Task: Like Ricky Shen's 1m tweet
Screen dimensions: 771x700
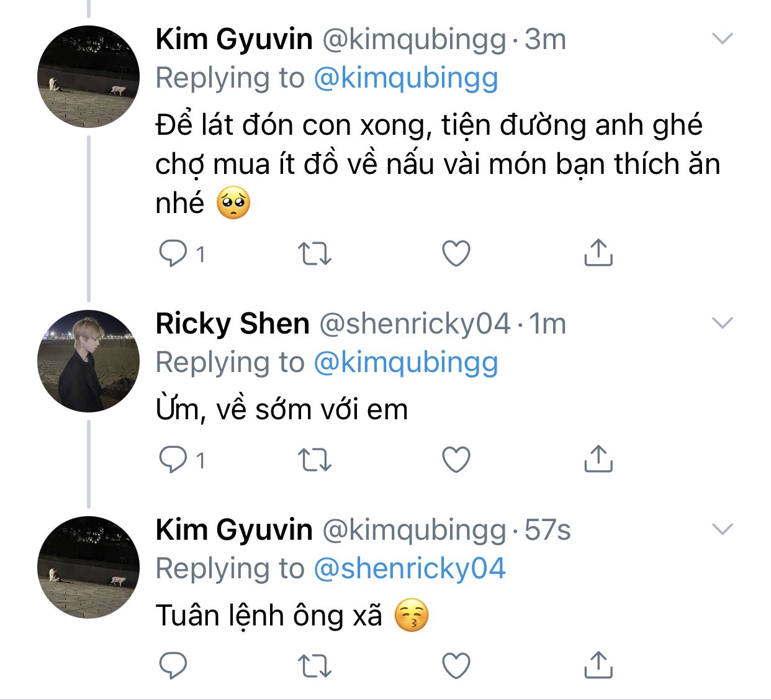Action: (456, 460)
